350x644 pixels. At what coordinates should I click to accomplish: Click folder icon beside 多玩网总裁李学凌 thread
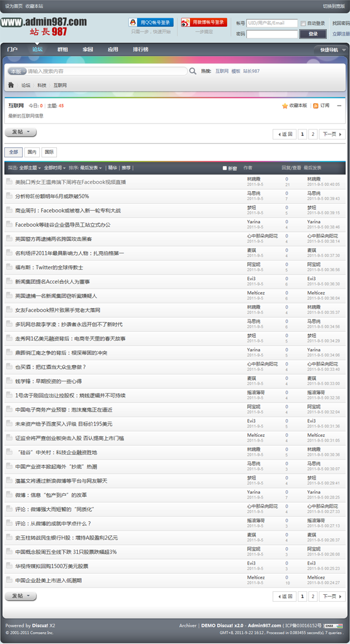(x=9, y=324)
